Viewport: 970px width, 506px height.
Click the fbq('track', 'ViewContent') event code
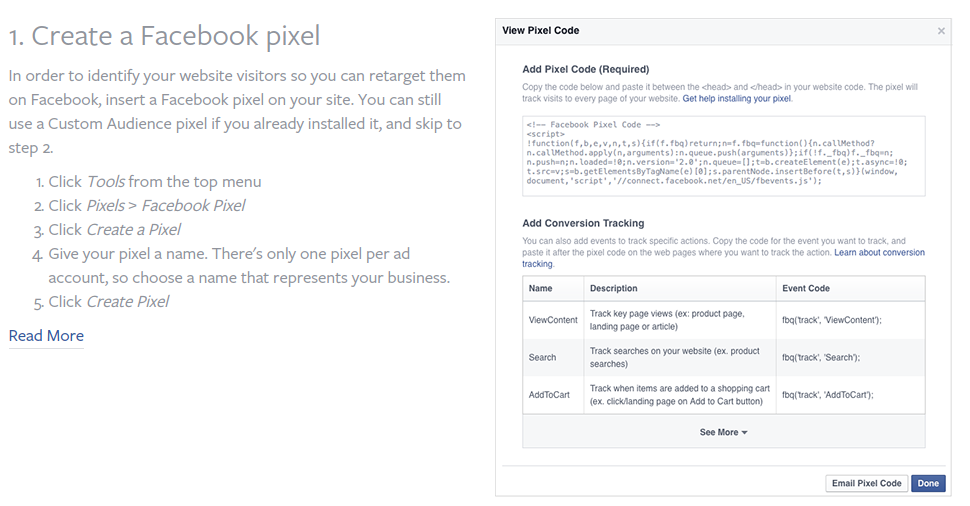pos(831,320)
